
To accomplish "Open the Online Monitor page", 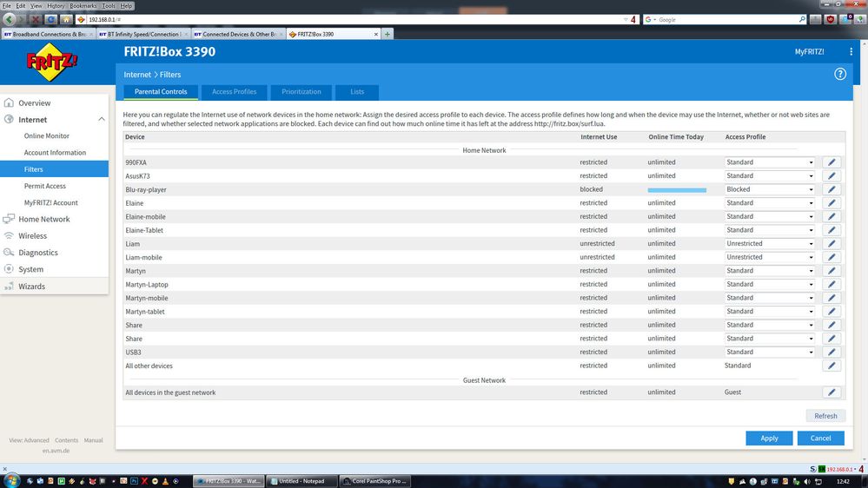I will click(47, 135).
